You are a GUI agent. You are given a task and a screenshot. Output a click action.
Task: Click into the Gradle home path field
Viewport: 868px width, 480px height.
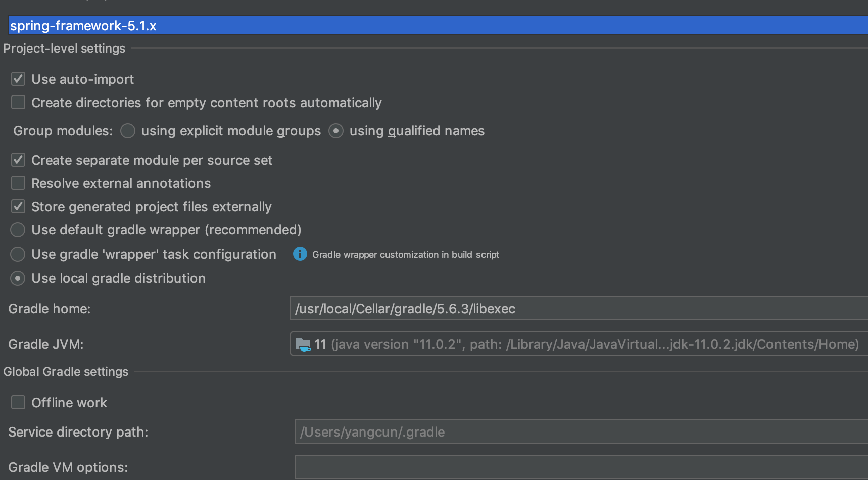579,308
